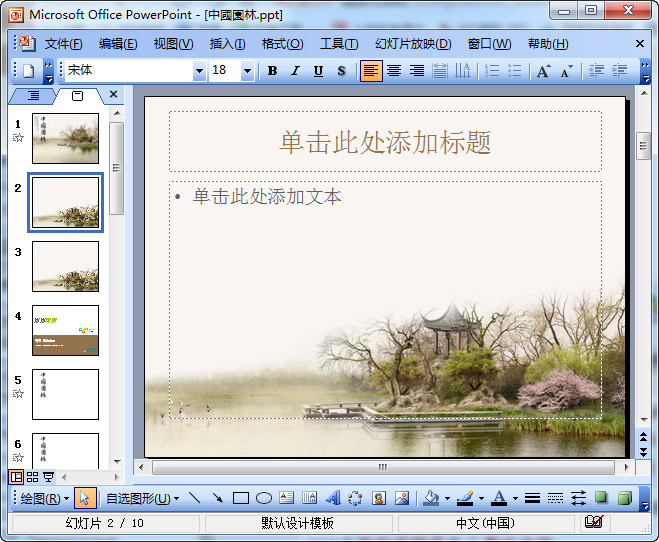The image size is (659, 542).
Task: Switch to the Slides thumbnail tab
Action: (77, 96)
